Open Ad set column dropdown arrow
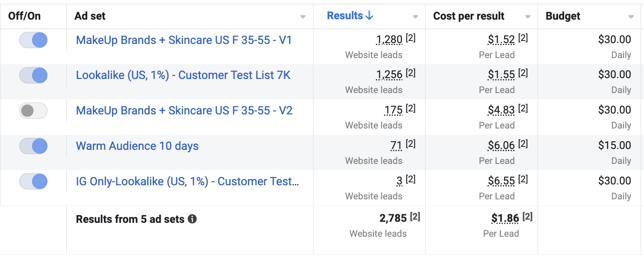Viewport: 644px width, 257px height. click(303, 17)
